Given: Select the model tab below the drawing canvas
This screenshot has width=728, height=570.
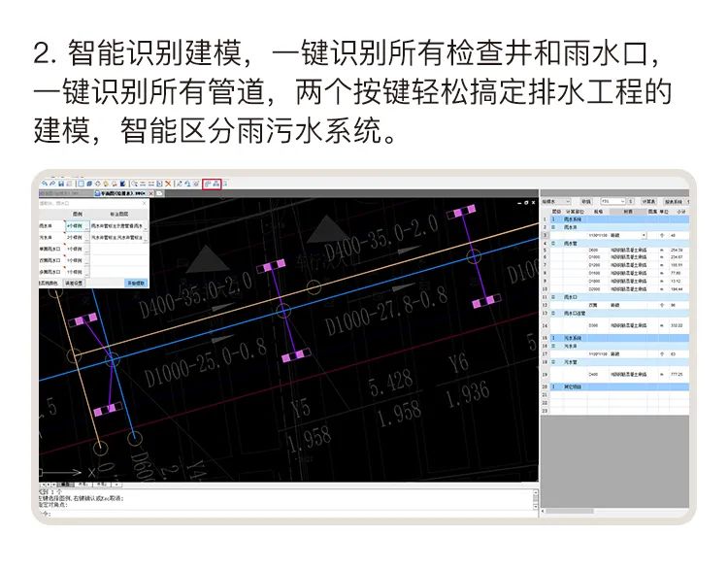Looking at the screenshot, I should coord(66,483).
